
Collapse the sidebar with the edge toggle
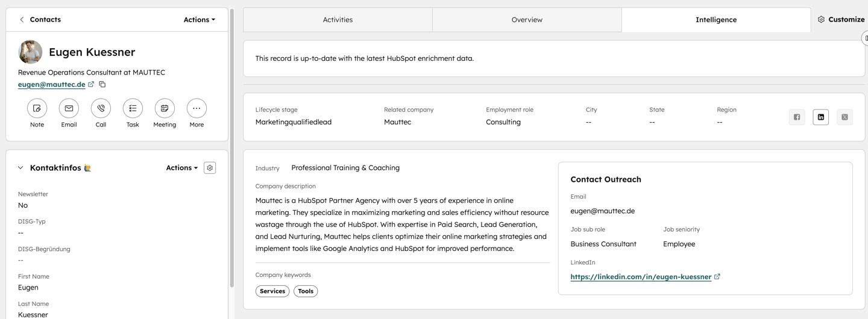(865, 38)
